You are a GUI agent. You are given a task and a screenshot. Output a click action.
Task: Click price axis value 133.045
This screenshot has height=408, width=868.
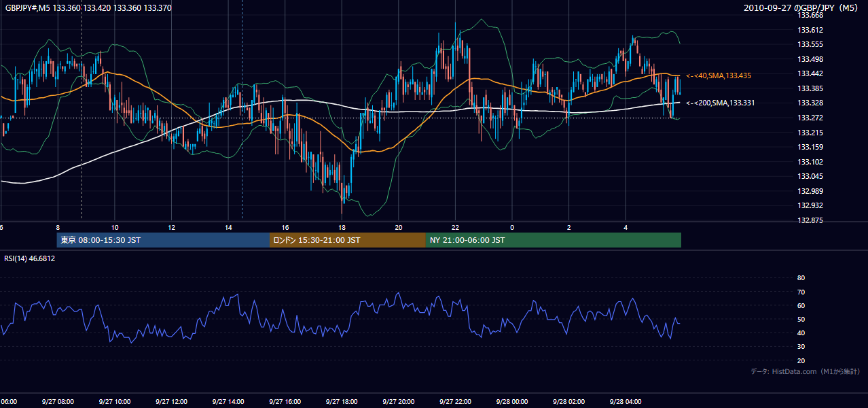[x=810, y=176]
